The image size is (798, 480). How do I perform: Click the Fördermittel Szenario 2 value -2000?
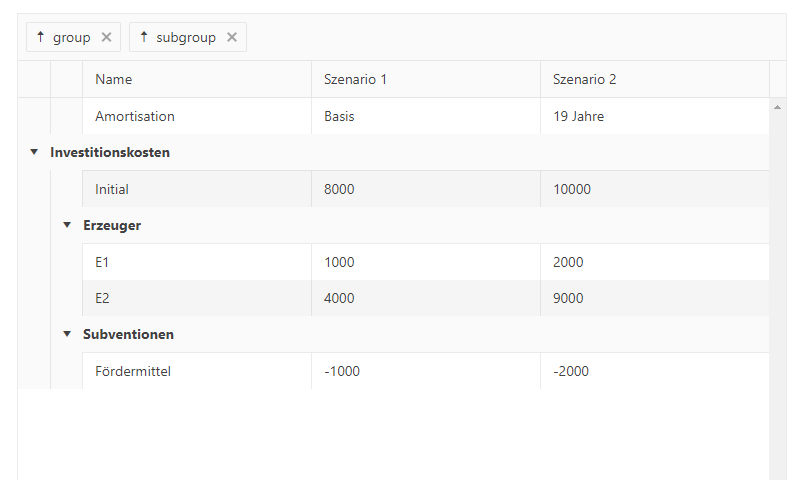coord(571,371)
